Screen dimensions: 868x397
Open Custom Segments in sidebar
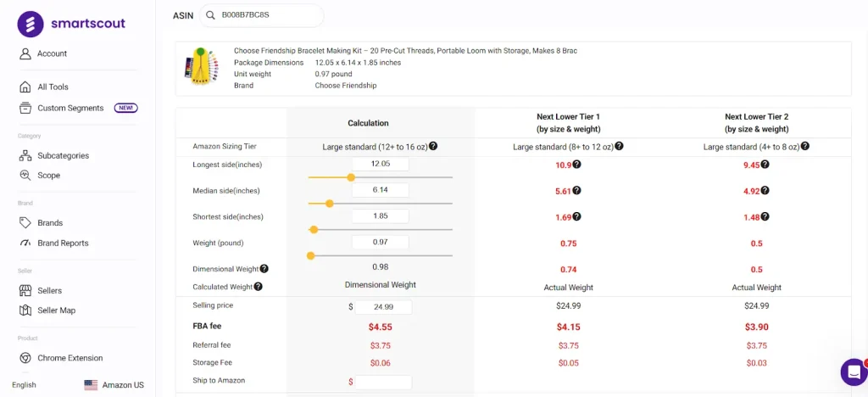point(70,108)
